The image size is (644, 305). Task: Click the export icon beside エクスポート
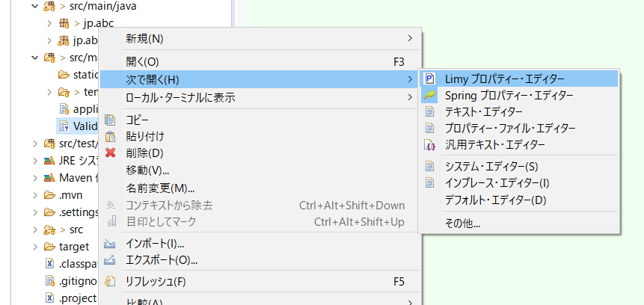coord(111,260)
